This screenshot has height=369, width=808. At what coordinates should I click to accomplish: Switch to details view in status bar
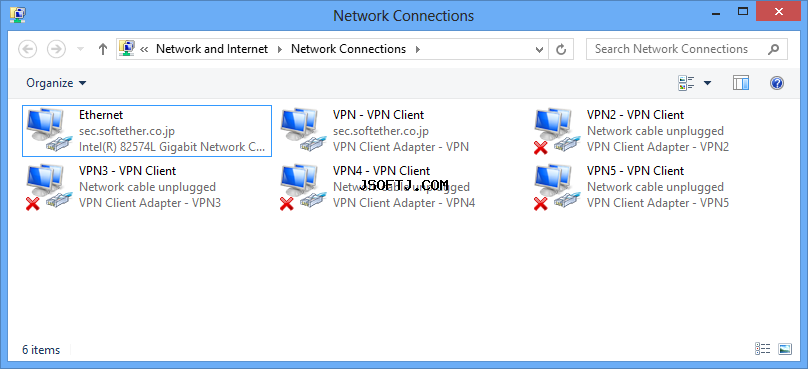pyautogui.click(x=762, y=349)
